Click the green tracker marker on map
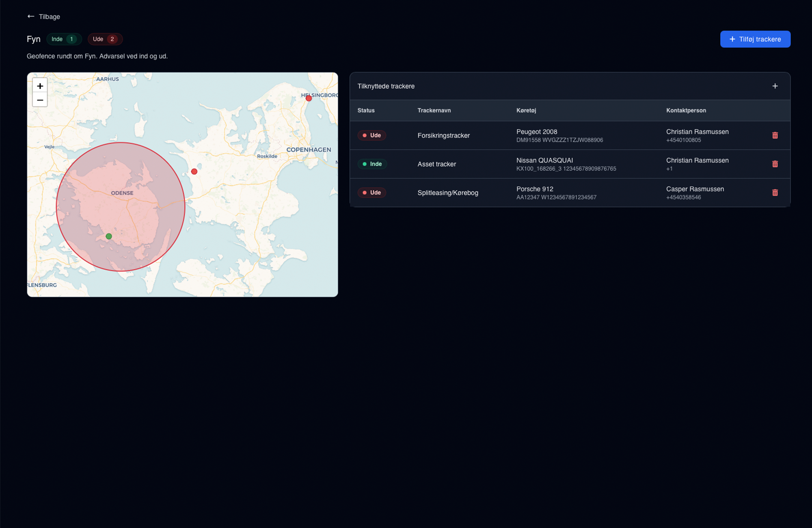Viewport: 812px width, 528px height. point(109,236)
